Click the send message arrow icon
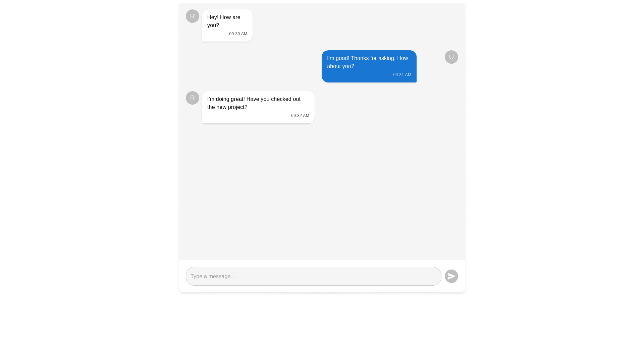Viewport: 644px width, 362px height. click(x=451, y=276)
